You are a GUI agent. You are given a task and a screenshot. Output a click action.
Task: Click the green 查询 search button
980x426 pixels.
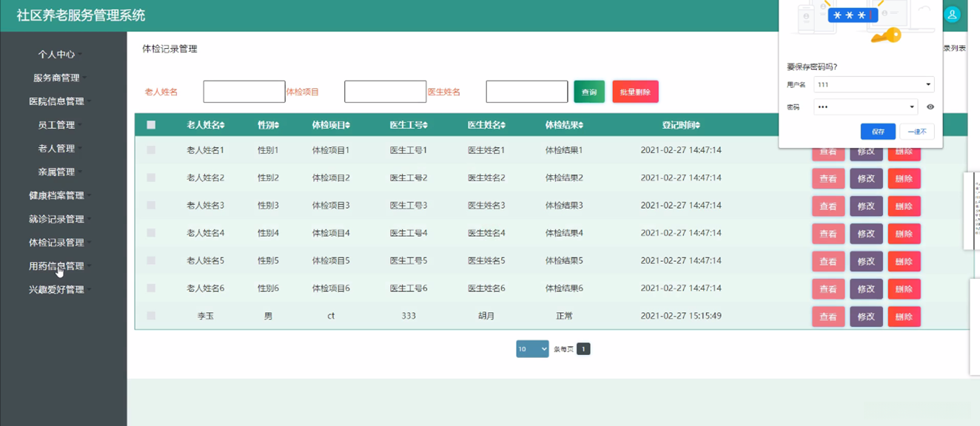[x=589, y=92]
